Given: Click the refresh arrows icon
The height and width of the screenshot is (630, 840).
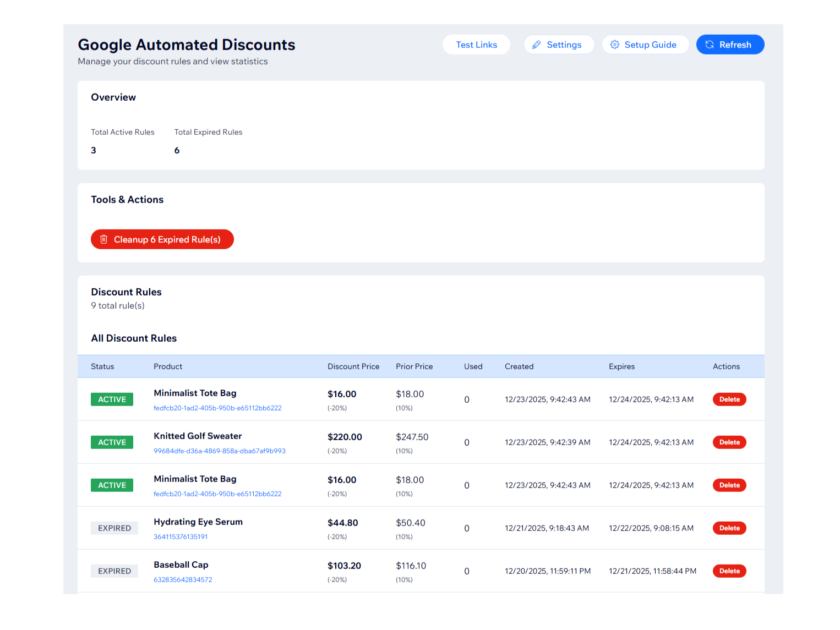Looking at the screenshot, I should coord(710,45).
